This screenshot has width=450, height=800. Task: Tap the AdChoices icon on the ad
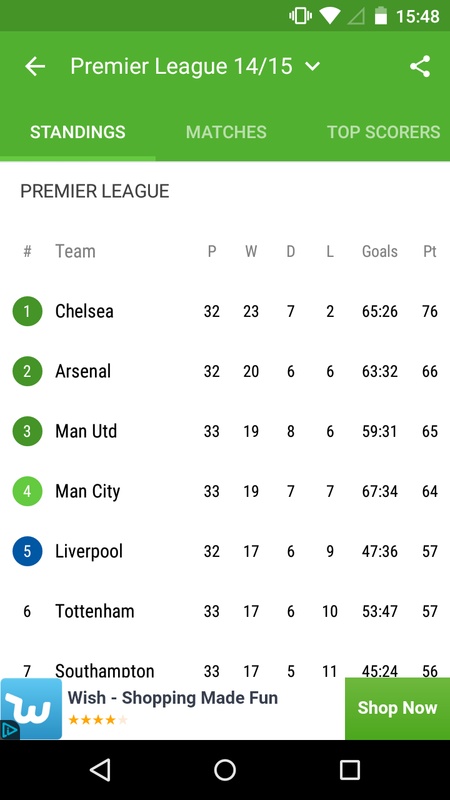[9, 731]
